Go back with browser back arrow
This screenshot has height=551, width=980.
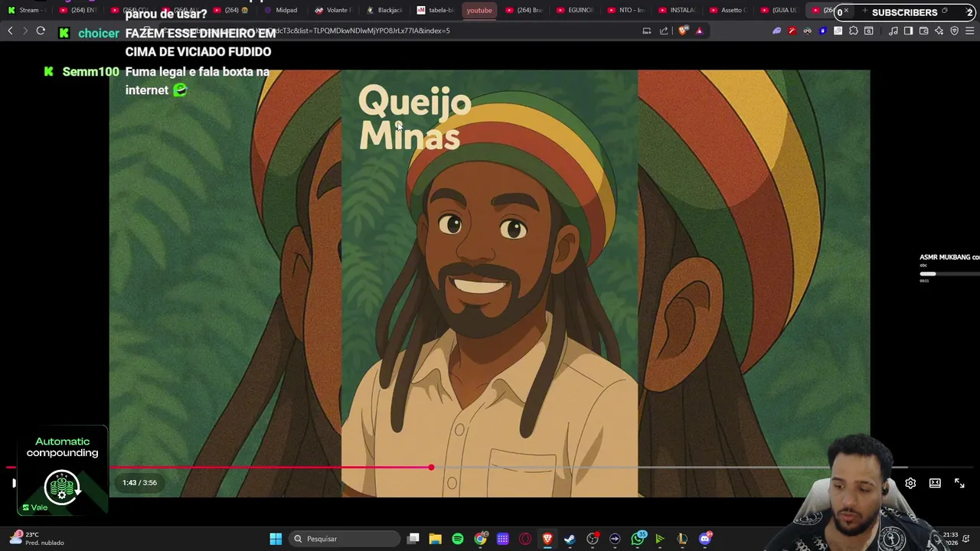(10, 31)
